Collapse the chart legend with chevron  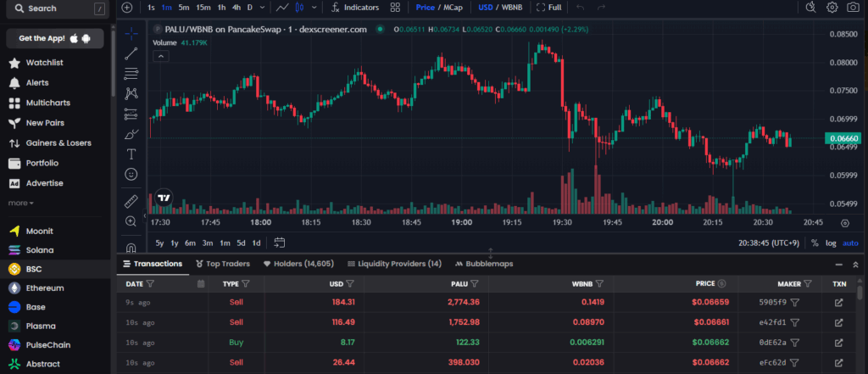pos(159,56)
